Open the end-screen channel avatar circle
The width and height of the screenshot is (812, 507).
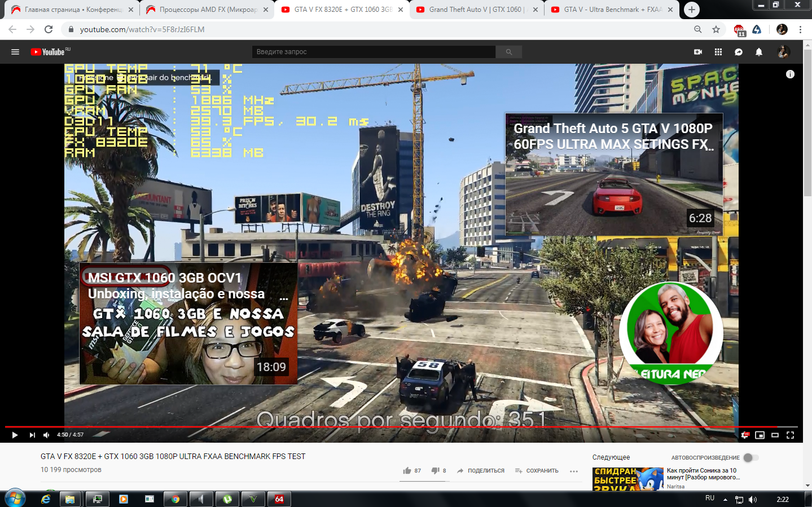click(671, 333)
